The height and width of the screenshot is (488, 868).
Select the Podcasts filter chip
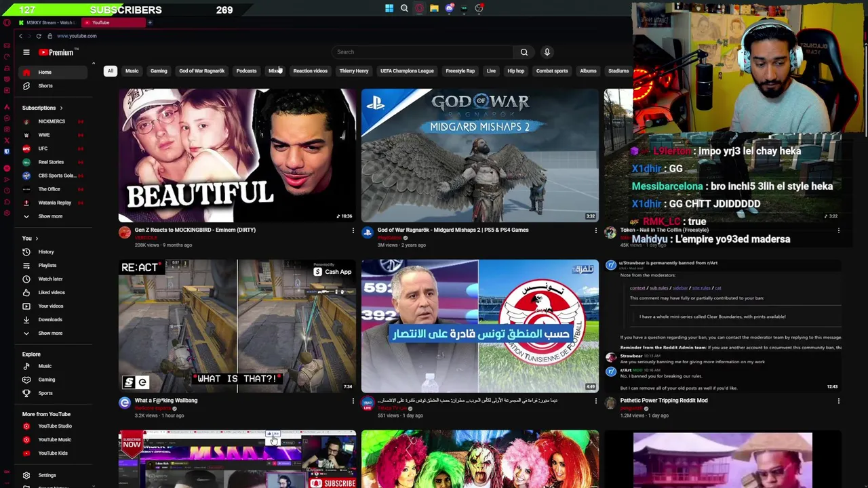click(246, 70)
